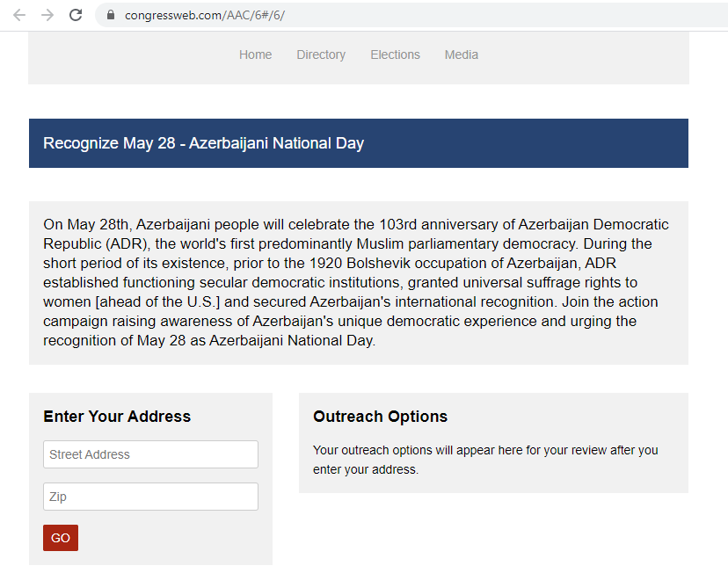
Task: Focus the Street Address field
Action: point(150,454)
